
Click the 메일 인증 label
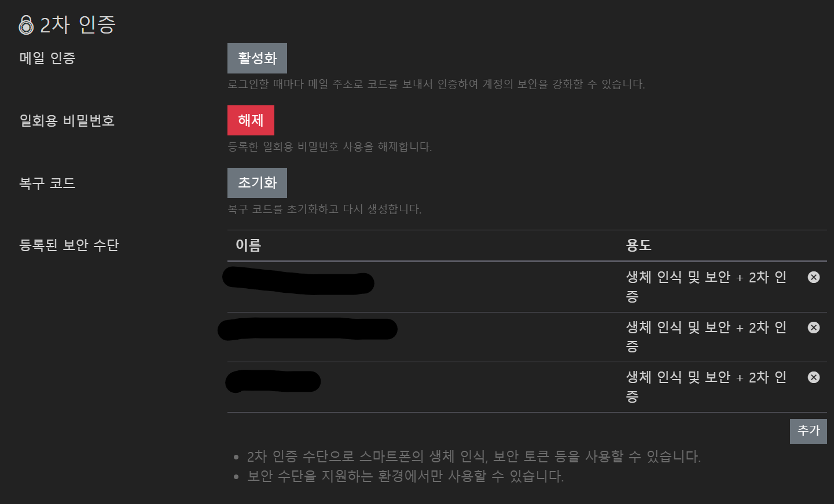47,58
